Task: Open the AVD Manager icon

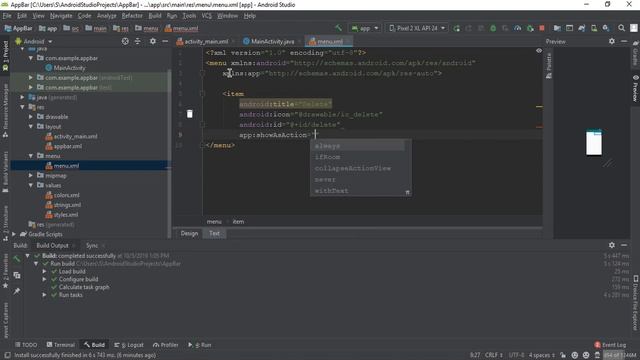Action: click(x=594, y=28)
